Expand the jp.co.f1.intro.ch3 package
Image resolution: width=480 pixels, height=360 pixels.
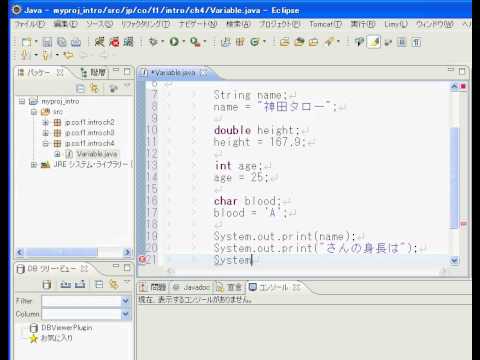click(46, 133)
